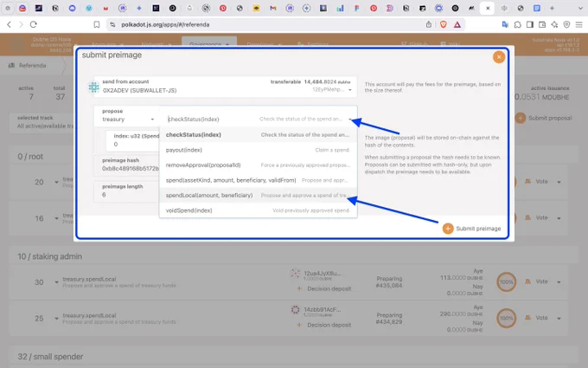Open the selected track dropdown

pyautogui.click(x=42, y=122)
